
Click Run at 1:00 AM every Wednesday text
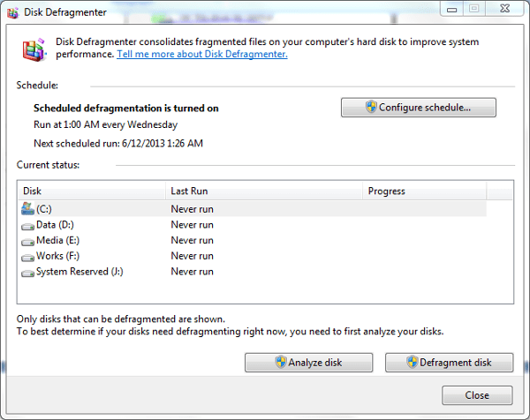(x=105, y=124)
